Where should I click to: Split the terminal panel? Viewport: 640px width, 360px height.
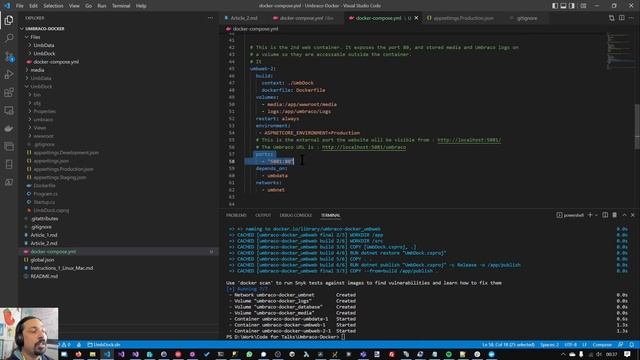coord(605,215)
